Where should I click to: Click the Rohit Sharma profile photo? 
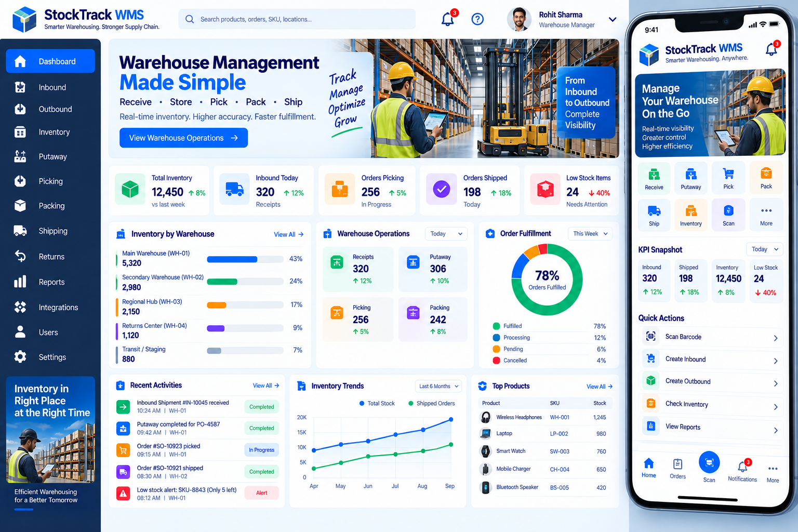519,19
